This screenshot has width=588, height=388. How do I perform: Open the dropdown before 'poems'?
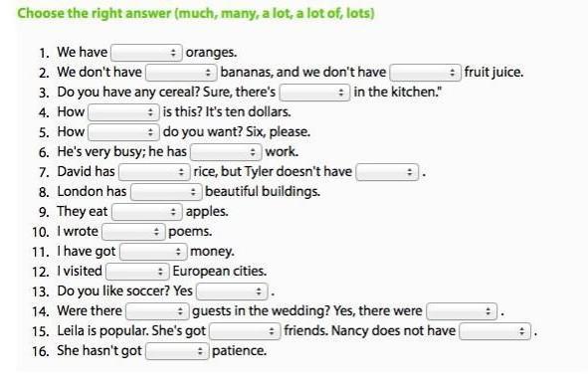tap(133, 232)
